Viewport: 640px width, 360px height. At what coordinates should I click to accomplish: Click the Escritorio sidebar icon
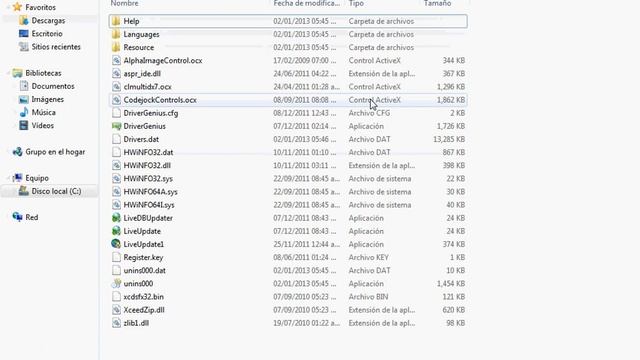pyautogui.click(x=24, y=33)
